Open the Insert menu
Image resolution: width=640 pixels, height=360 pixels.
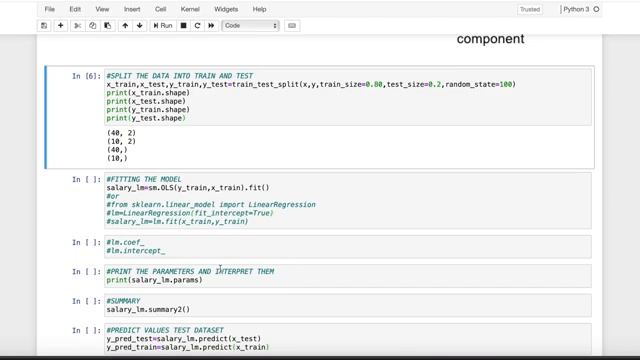point(132,9)
